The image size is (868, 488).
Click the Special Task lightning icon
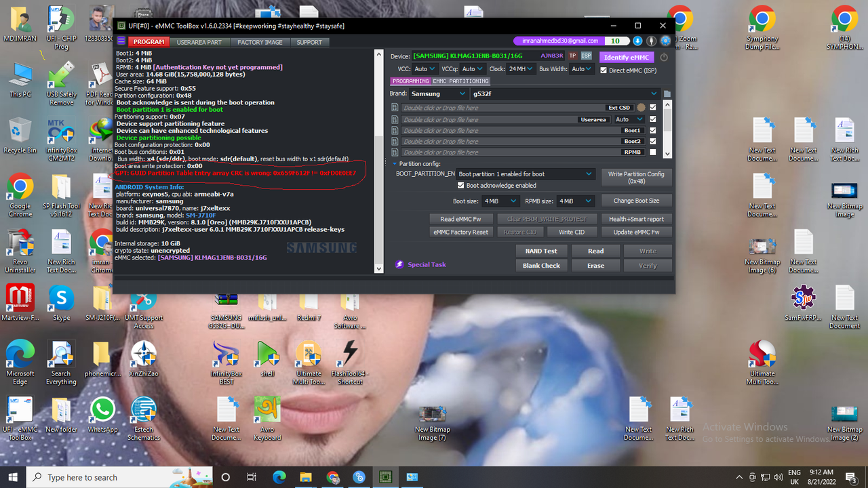pos(400,264)
